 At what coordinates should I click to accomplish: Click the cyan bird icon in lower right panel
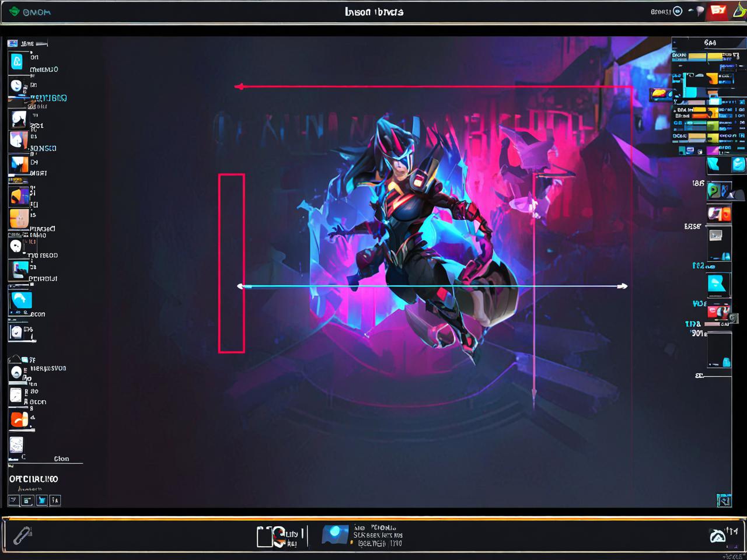[716, 283]
